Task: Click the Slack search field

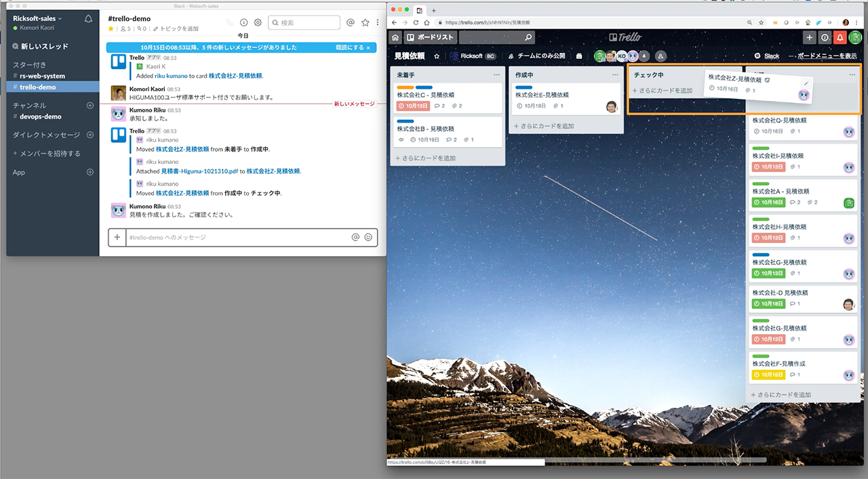Action: pos(304,22)
